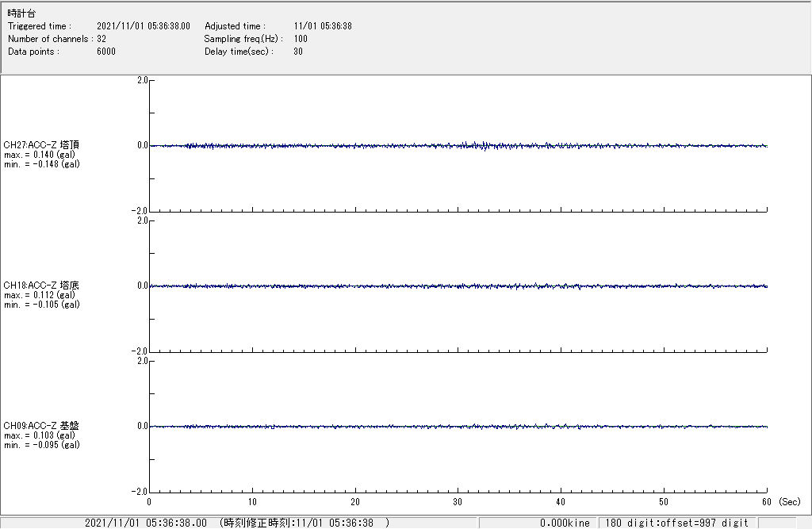Click the 時計台 station title
812x529 pixels.
(21, 13)
